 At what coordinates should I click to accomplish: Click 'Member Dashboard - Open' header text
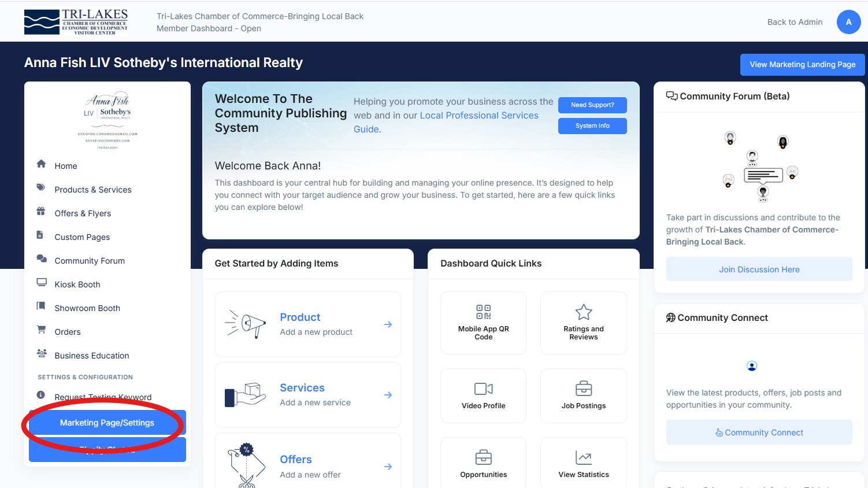209,28
